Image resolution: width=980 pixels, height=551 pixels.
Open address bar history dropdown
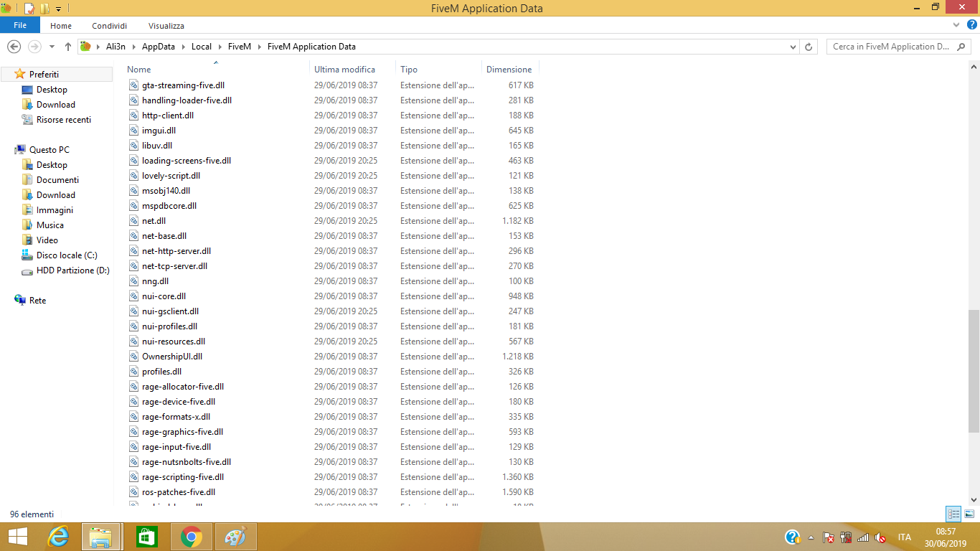pos(793,47)
